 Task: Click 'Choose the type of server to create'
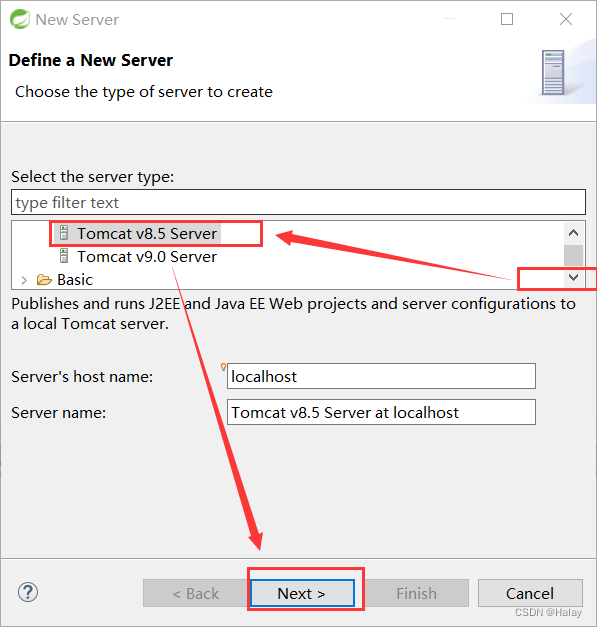tap(144, 92)
